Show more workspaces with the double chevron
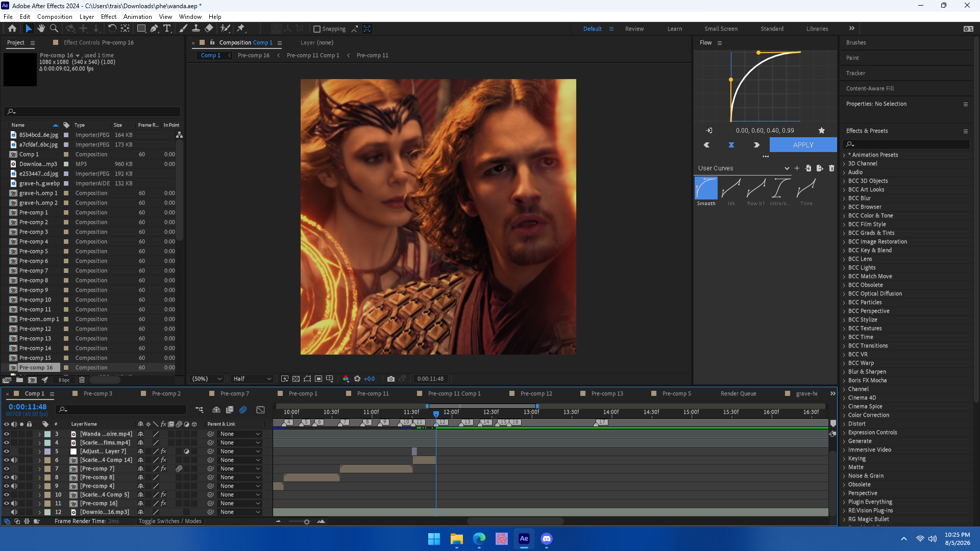The width and height of the screenshot is (980, 551). pyautogui.click(x=852, y=29)
